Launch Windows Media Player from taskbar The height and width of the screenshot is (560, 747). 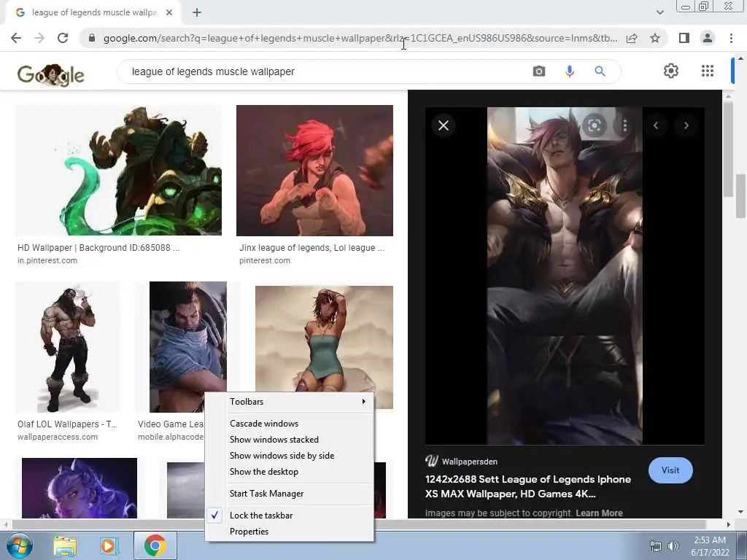(109, 545)
